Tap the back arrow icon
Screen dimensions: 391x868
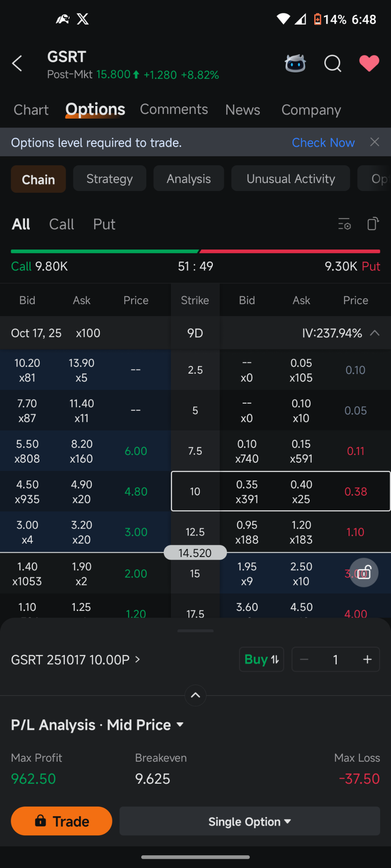pyautogui.click(x=17, y=64)
